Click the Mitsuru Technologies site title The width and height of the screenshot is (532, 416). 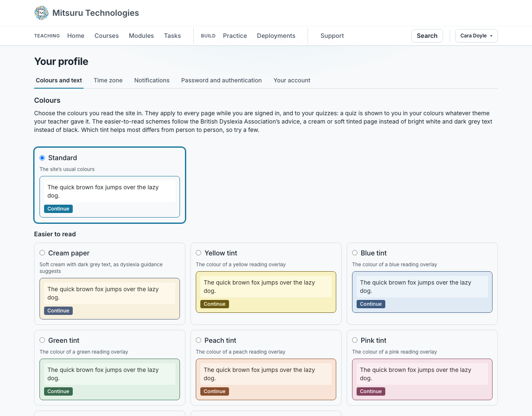(x=96, y=13)
